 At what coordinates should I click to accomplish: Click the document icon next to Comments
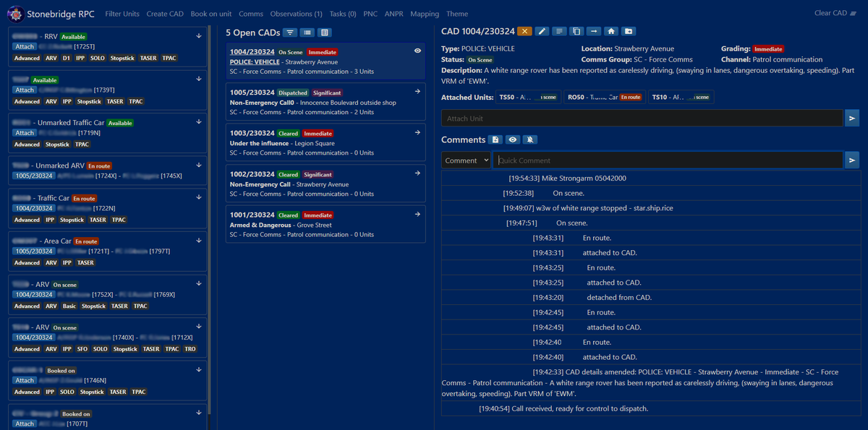pyautogui.click(x=495, y=139)
